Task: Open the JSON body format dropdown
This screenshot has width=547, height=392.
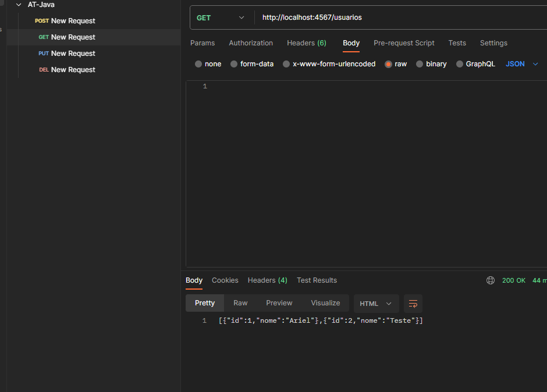Action: pos(522,64)
